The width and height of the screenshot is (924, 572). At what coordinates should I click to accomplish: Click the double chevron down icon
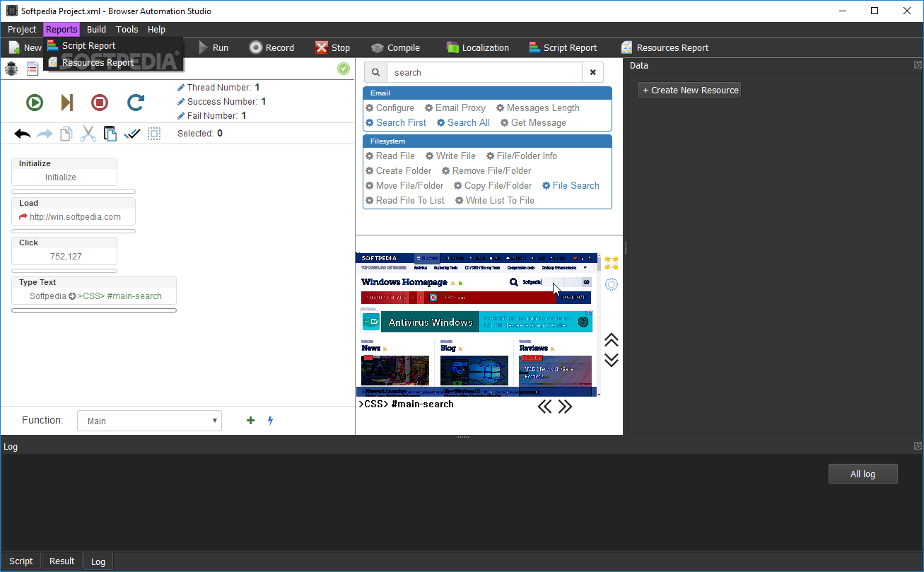[x=612, y=360]
